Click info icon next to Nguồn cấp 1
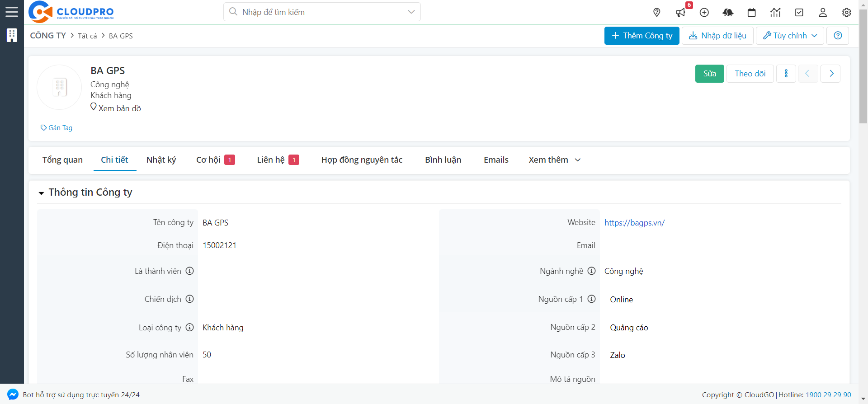Viewport: 868px width, 404px height. (591, 299)
